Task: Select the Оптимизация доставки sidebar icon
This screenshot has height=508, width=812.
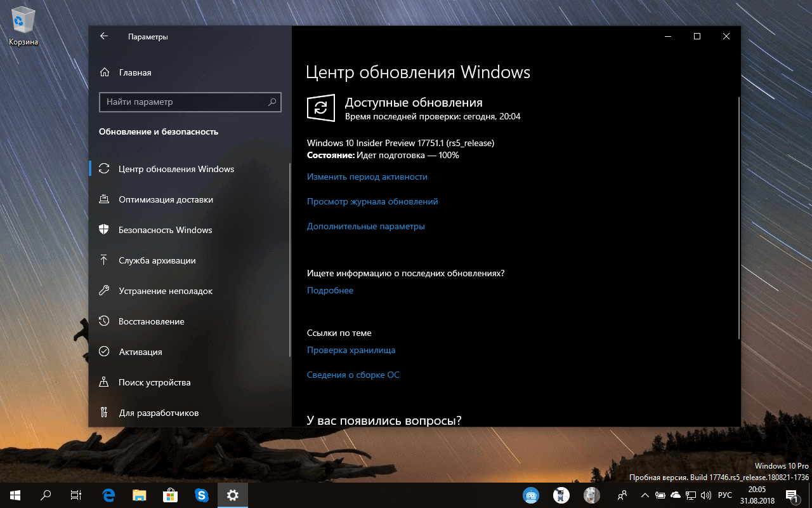Action: [x=104, y=199]
